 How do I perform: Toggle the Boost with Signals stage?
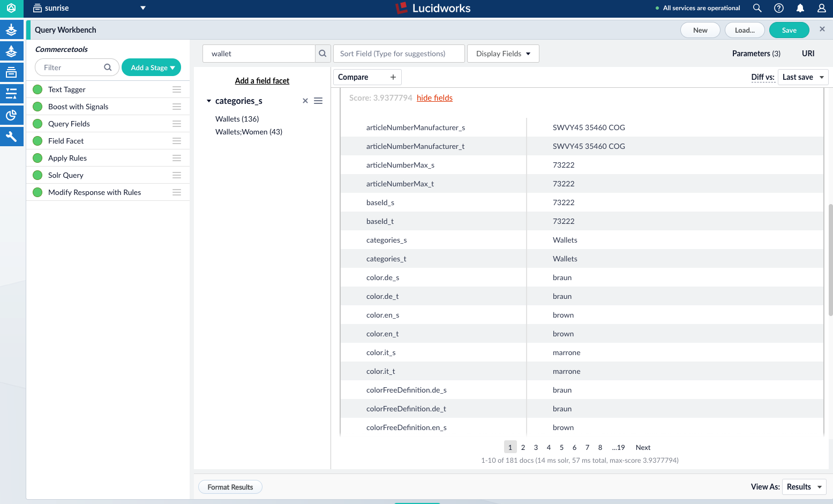[37, 107]
